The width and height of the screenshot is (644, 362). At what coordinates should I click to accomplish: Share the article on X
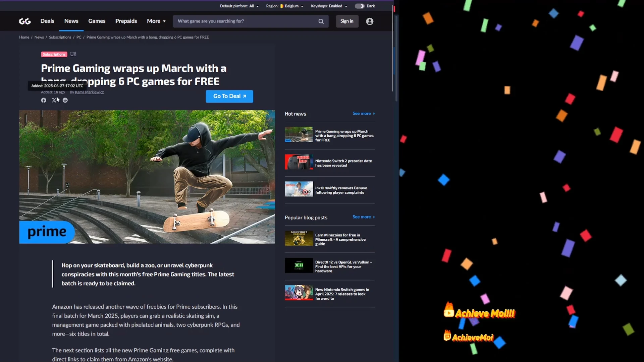point(54,100)
